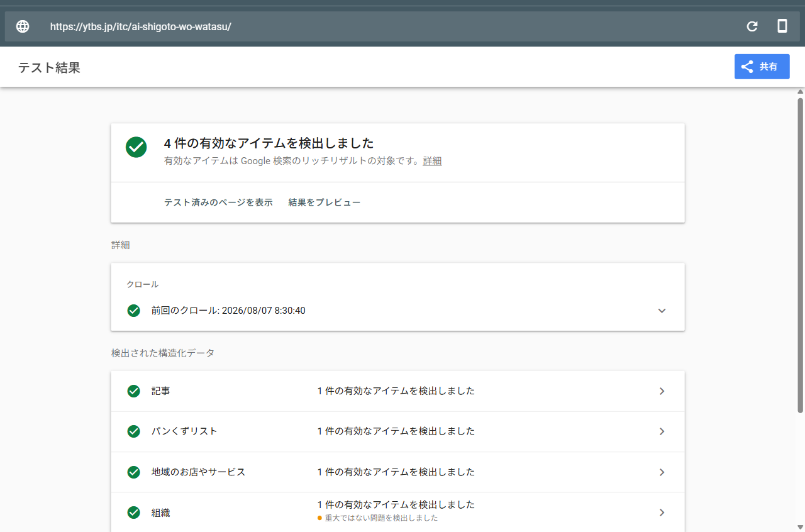Screen dimensions: 805x532
Task: Click the heading 4 件の有効なアイテムを検出しました
Action: tap(269, 143)
